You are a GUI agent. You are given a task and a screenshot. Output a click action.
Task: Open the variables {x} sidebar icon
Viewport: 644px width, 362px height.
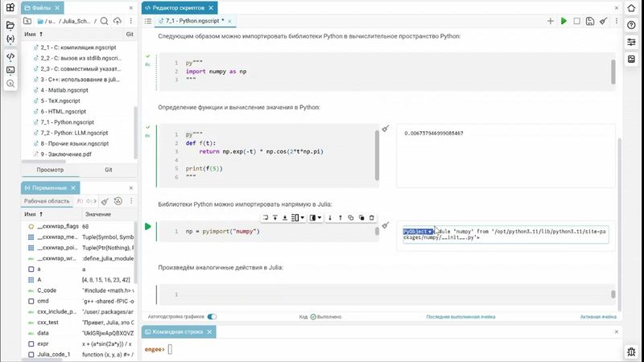click(10, 39)
